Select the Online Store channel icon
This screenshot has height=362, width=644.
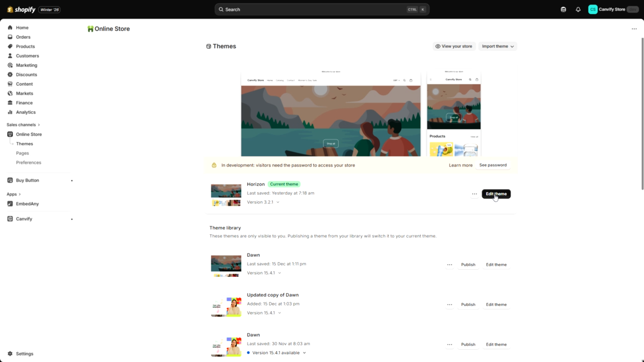[x=10, y=134]
